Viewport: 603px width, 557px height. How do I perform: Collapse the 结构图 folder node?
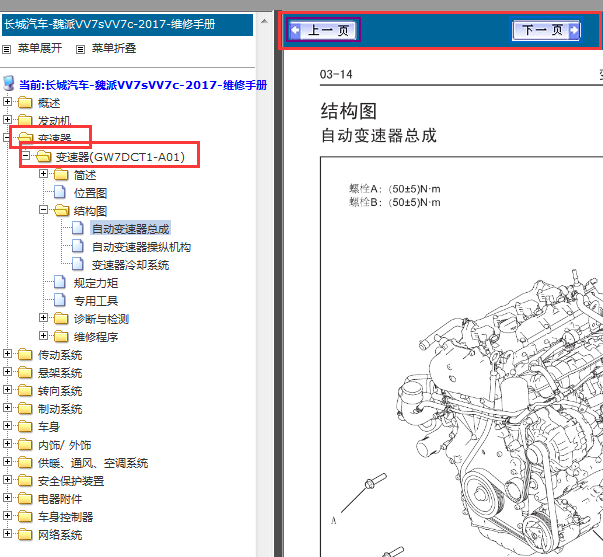pyautogui.click(x=43, y=210)
